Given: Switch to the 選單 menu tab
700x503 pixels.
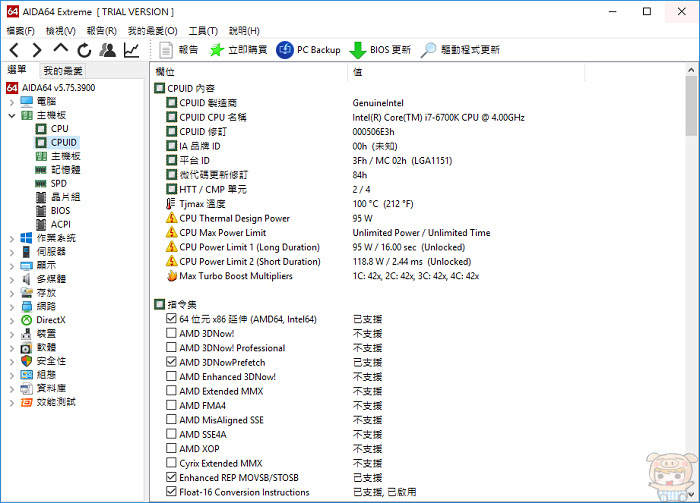Looking at the screenshot, I should 17,70.
